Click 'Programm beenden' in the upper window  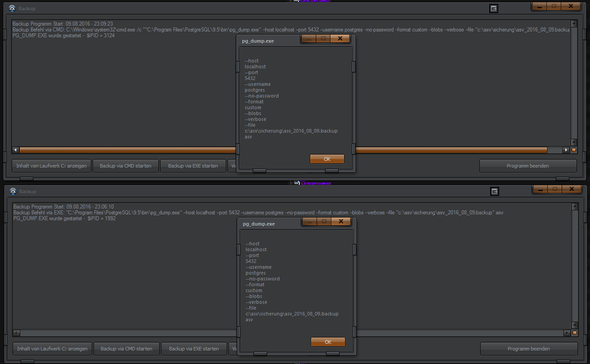[527, 166]
